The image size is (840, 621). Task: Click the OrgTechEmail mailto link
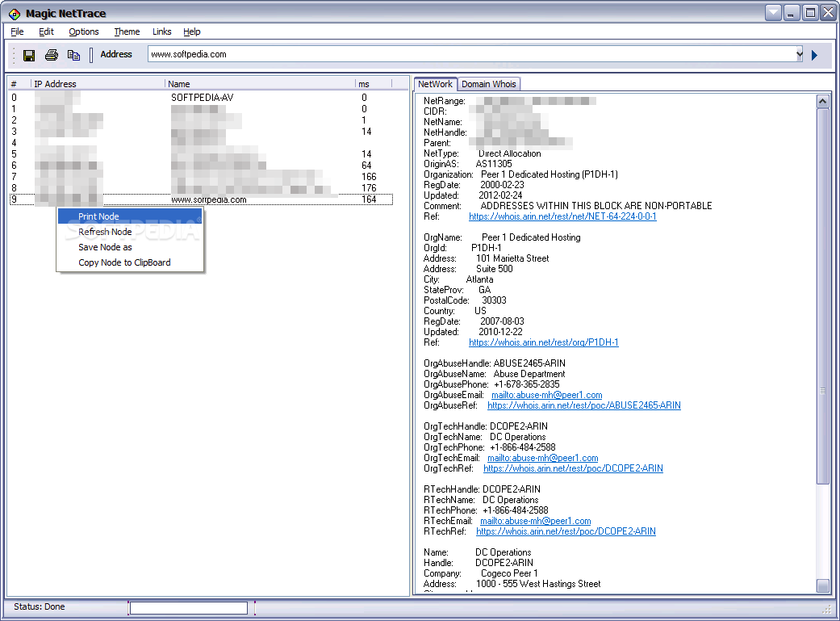pos(543,458)
